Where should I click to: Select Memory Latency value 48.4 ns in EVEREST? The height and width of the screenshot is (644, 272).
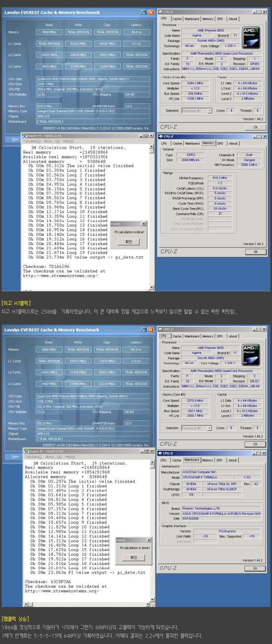[x=136, y=32]
